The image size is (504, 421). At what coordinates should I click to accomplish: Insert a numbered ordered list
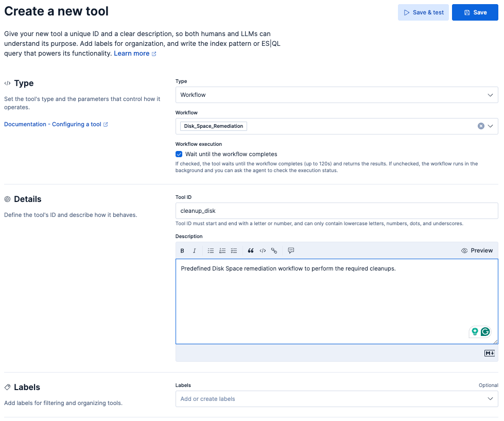pos(222,251)
